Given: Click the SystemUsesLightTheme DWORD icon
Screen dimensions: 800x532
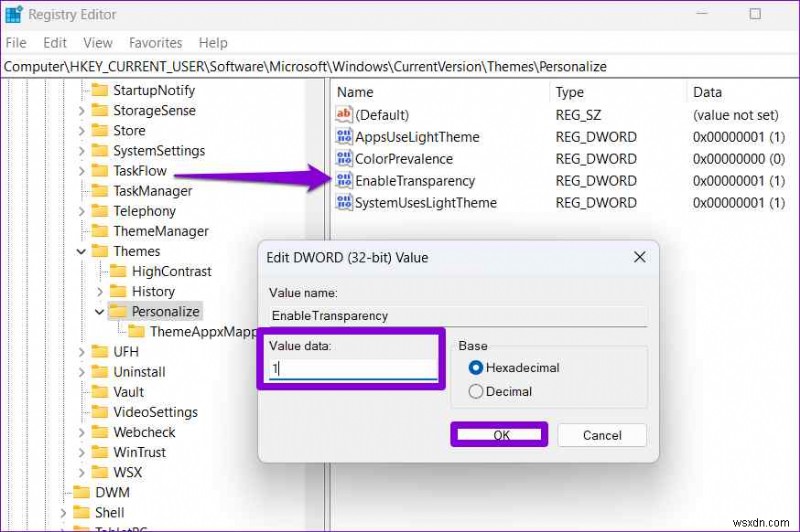Looking at the screenshot, I should (x=344, y=203).
